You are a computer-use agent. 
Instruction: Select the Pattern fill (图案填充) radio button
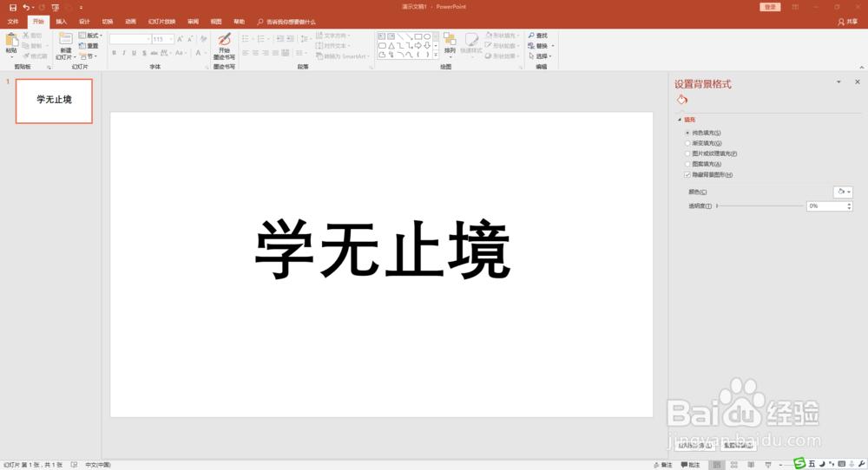point(687,164)
